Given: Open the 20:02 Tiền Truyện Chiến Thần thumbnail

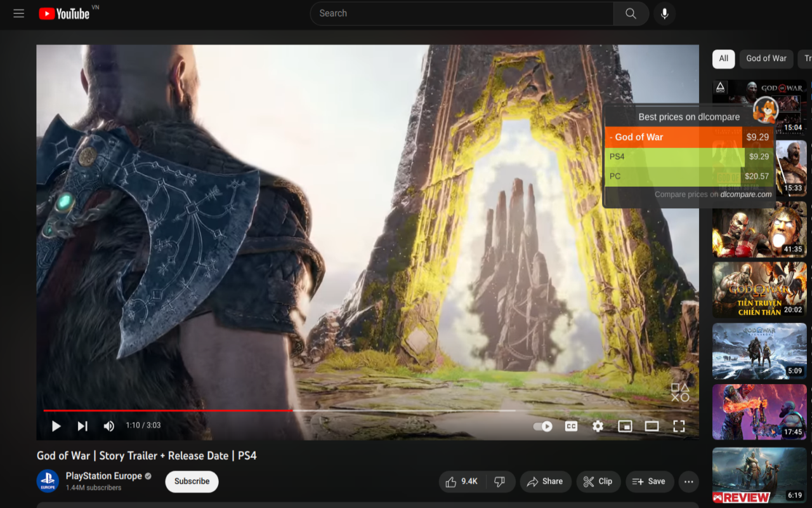Looking at the screenshot, I should (x=759, y=290).
